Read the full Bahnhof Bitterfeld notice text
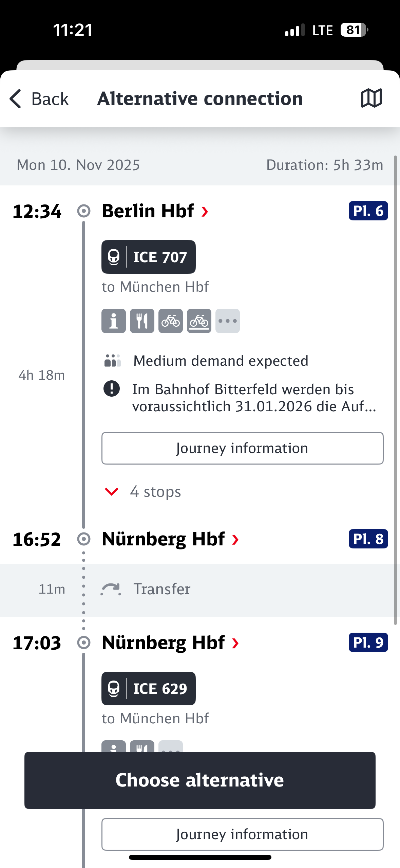Image resolution: width=400 pixels, height=868 pixels. coord(254,398)
